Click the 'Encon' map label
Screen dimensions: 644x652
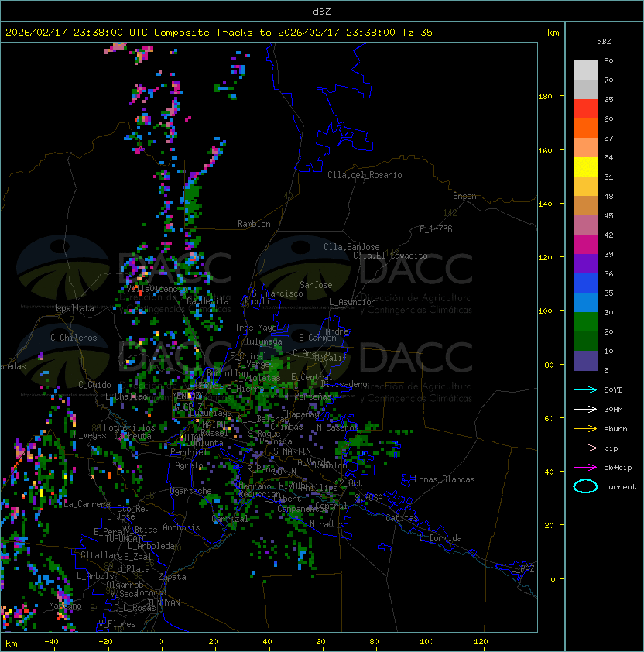(464, 196)
